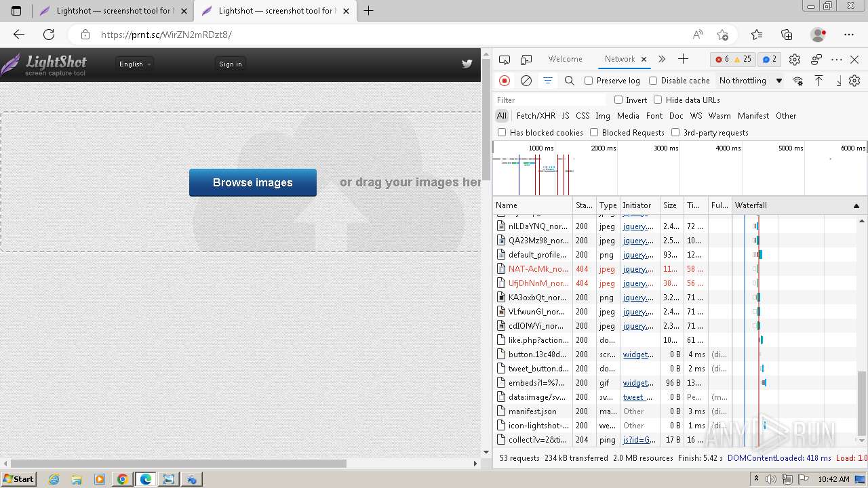Open the No throttling dropdown

point(751,81)
